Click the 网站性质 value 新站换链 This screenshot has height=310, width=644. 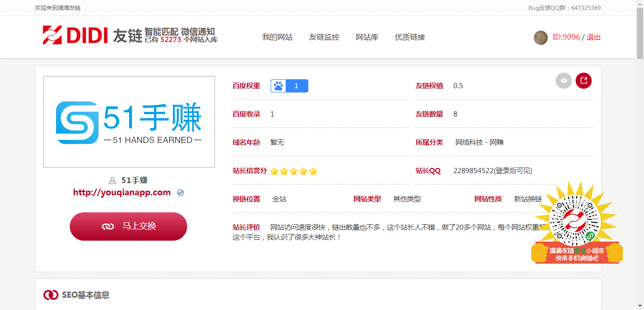tap(528, 199)
